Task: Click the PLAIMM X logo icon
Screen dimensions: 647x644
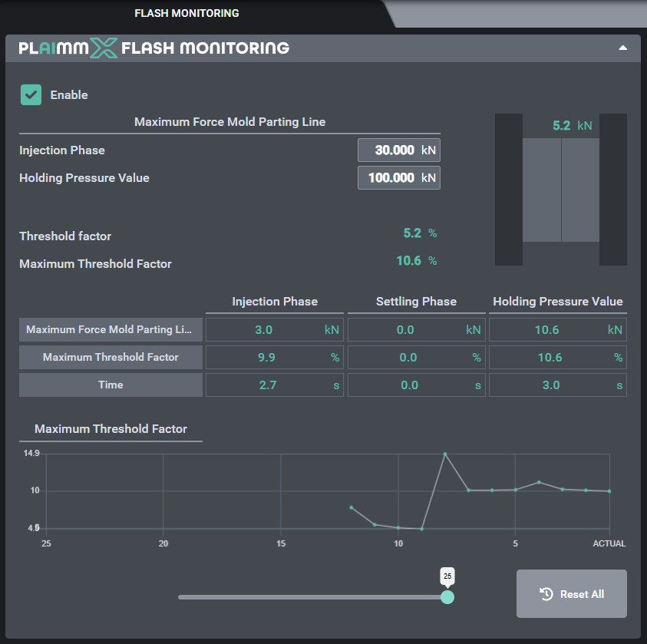Action: [x=104, y=48]
